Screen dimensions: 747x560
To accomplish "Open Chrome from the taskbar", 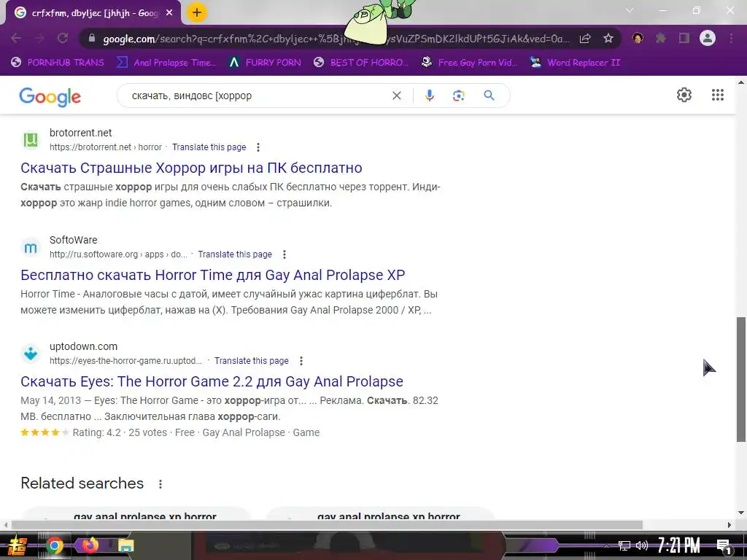I will click(54, 545).
